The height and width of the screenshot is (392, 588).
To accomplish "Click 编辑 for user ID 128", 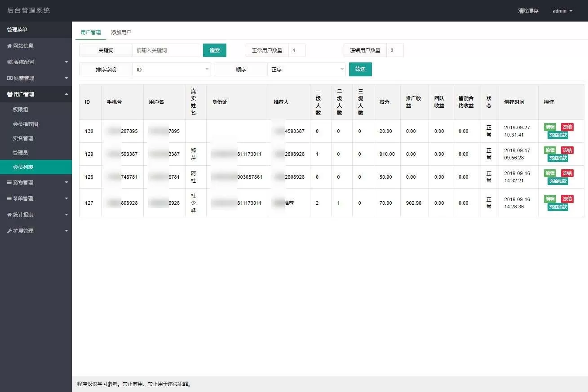I will [x=550, y=173].
